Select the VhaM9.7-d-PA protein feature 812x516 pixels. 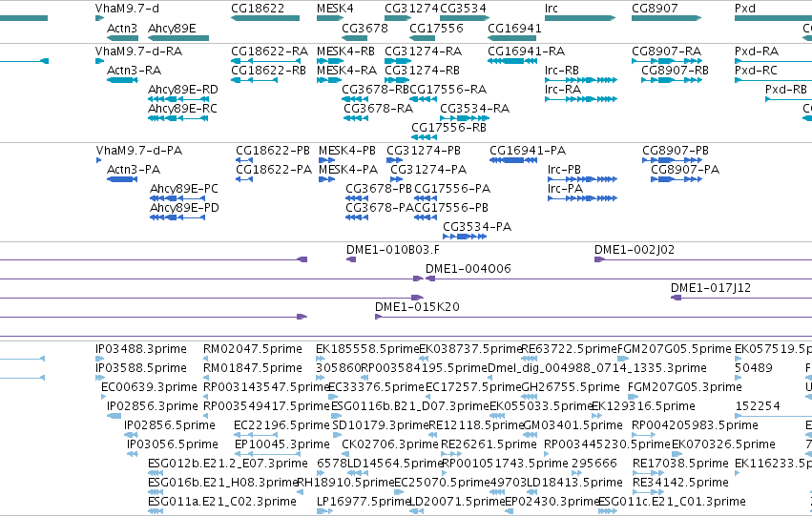click(x=98, y=160)
